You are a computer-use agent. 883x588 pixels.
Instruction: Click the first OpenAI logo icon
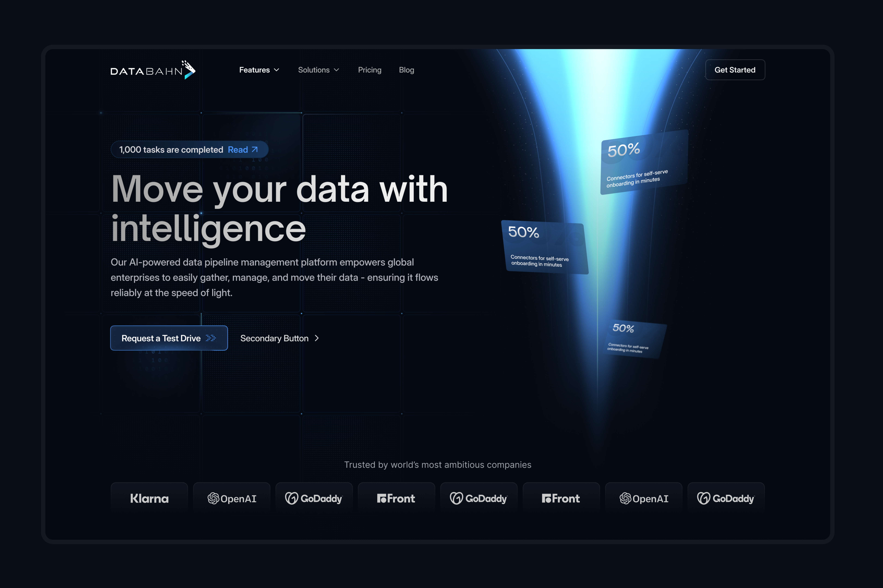click(213, 498)
